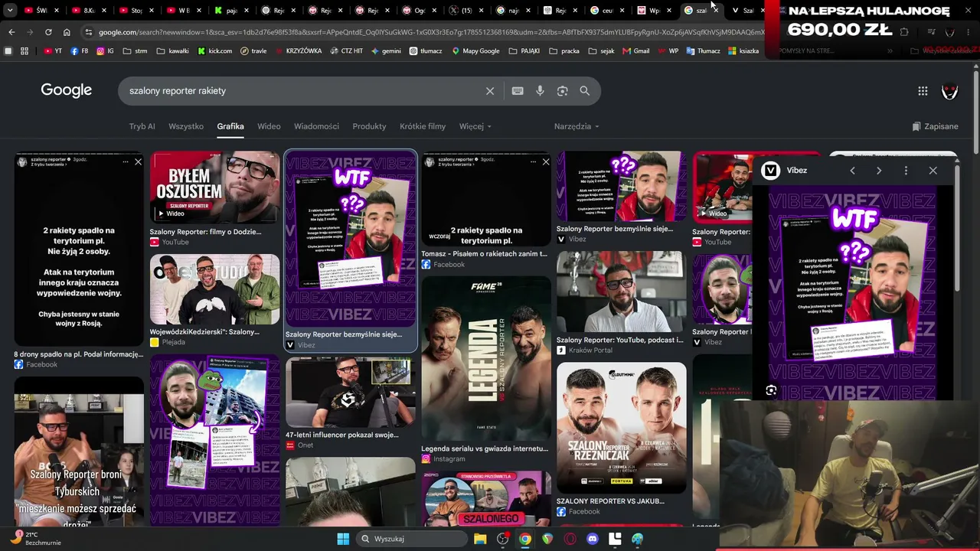Open the 'Szalony Reporter broni Tyburskich' thumbnail
The image size is (980, 551).
[79, 452]
